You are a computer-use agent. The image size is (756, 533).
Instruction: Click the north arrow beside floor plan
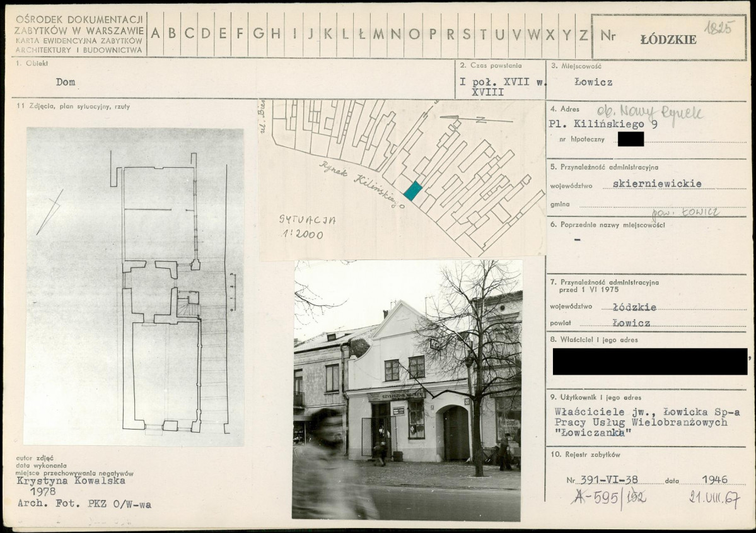[50, 212]
